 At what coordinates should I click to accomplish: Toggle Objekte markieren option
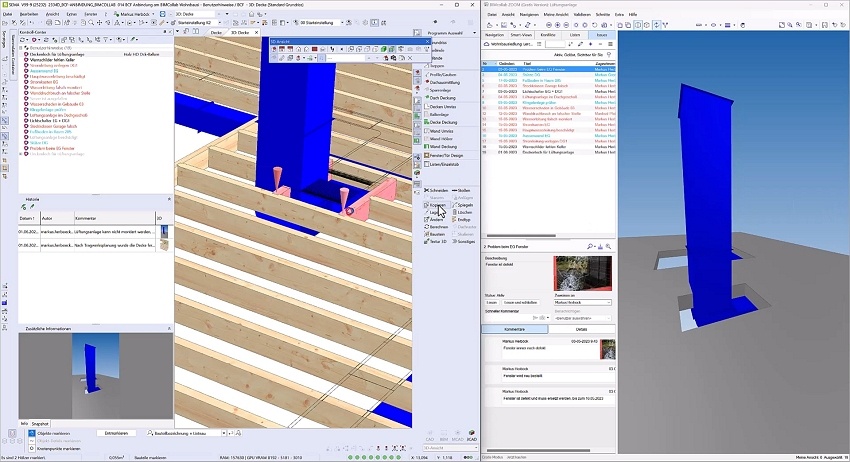[32, 433]
